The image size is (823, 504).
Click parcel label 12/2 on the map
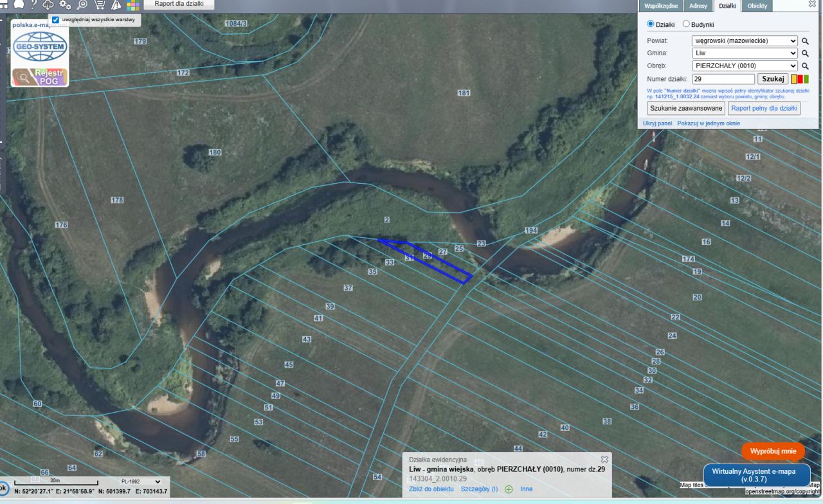(x=744, y=178)
